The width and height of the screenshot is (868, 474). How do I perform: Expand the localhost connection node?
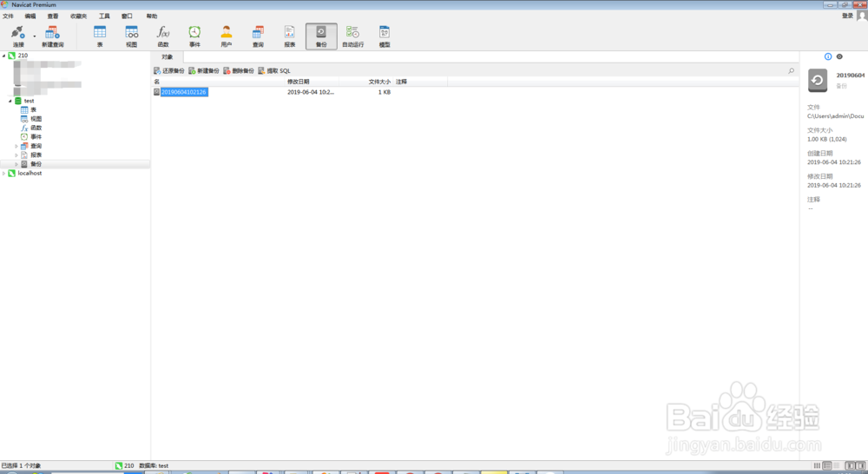(3, 174)
